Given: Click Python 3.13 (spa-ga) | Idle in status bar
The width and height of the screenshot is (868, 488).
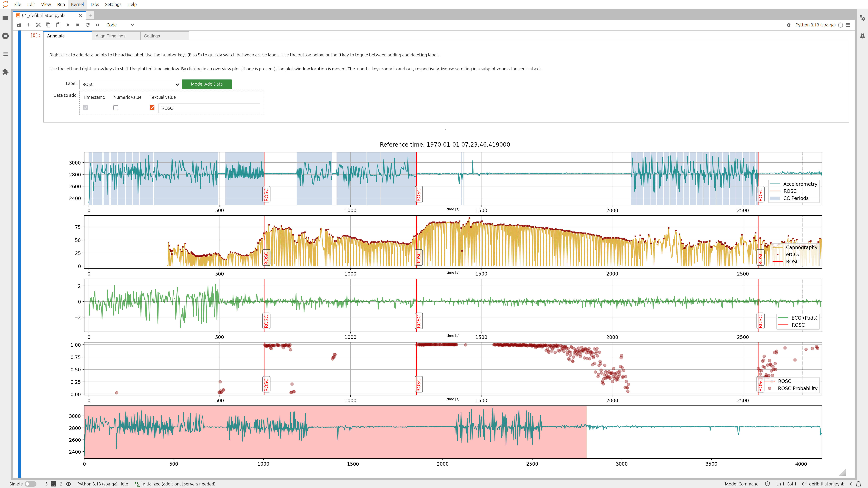Looking at the screenshot, I should (102, 484).
